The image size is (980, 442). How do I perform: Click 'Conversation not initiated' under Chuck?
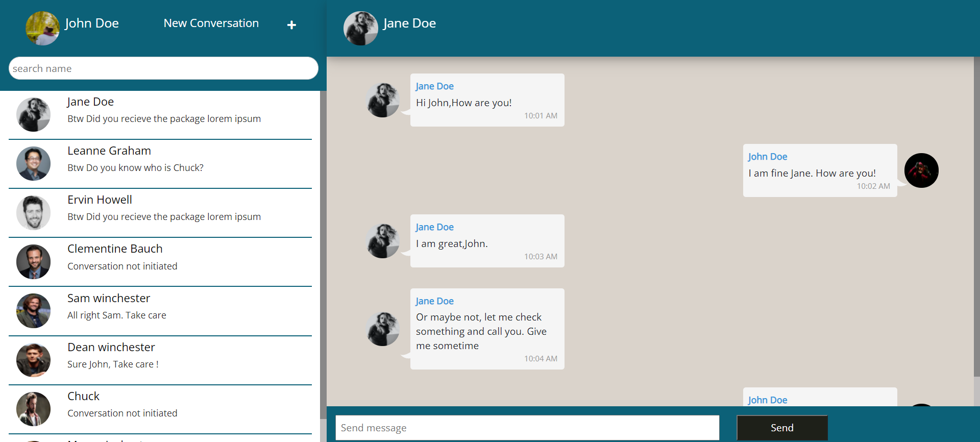tap(122, 413)
